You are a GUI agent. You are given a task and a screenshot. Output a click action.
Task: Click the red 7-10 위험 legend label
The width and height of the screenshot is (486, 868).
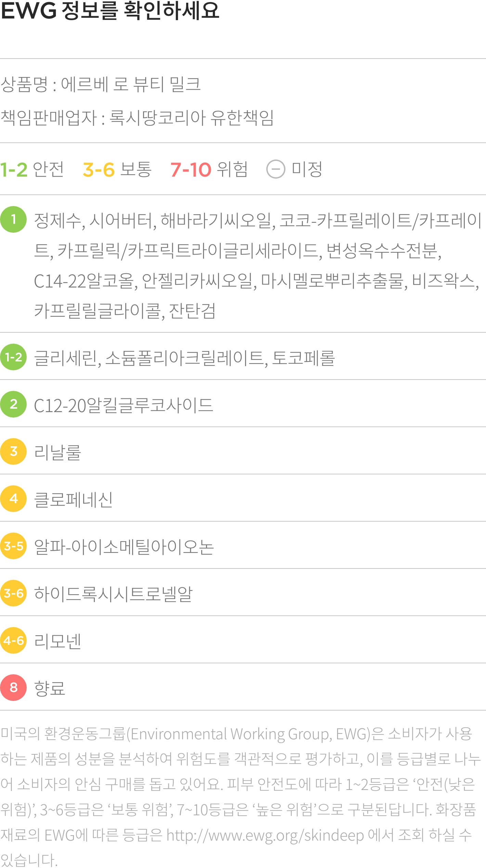point(209,169)
